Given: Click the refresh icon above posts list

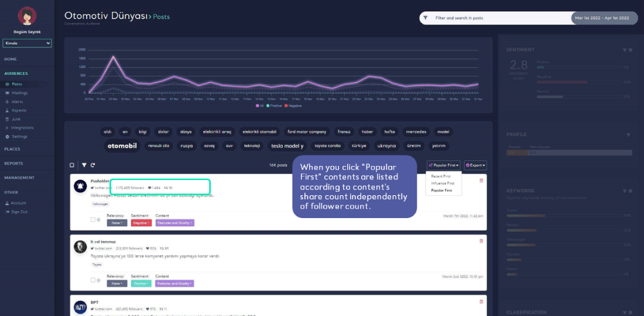Looking at the screenshot, I should 93,165.
